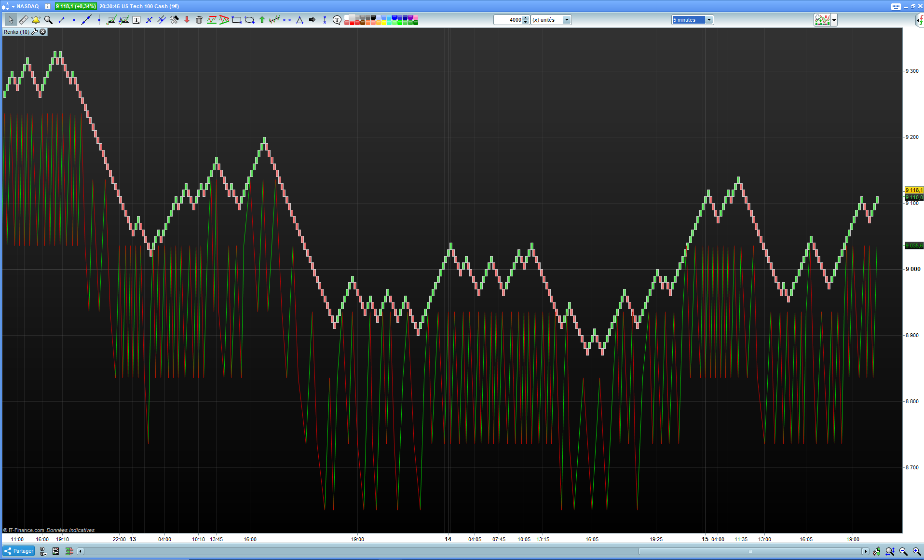Screen dimensions: 924x560
Task: Open the hammer and wrench settings tool
Action: coord(174,20)
